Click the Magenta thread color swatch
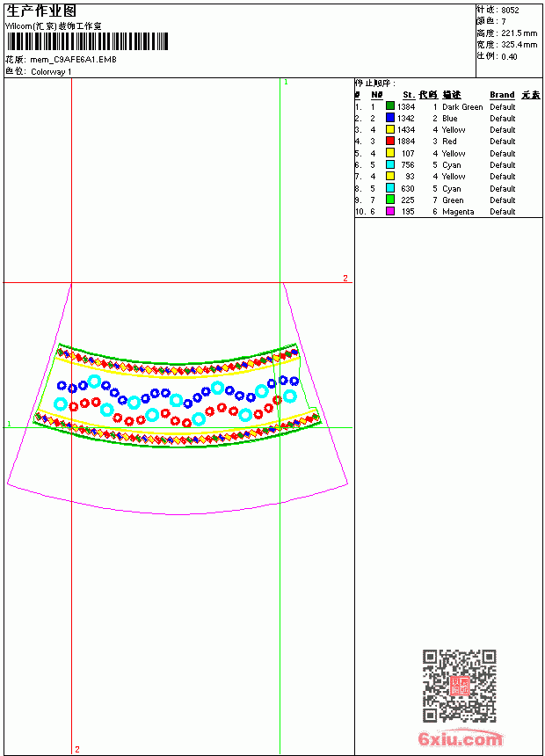The height and width of the screenshot is (756, 545). [390, 211]
